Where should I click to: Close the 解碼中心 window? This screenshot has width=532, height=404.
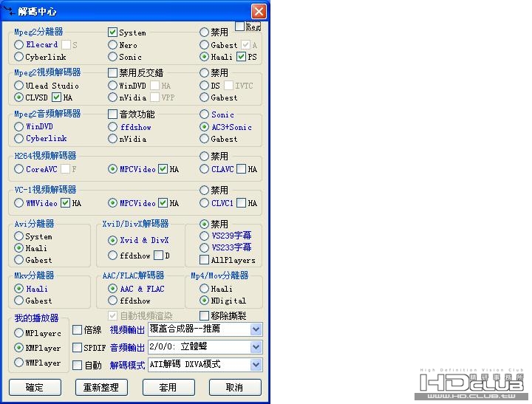pos(259,12)
